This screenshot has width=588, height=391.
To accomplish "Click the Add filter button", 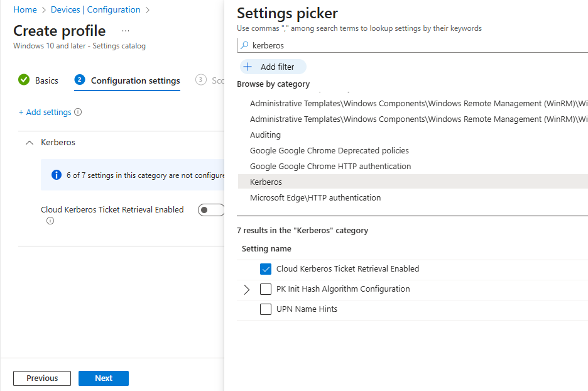I will pos(273,67).
